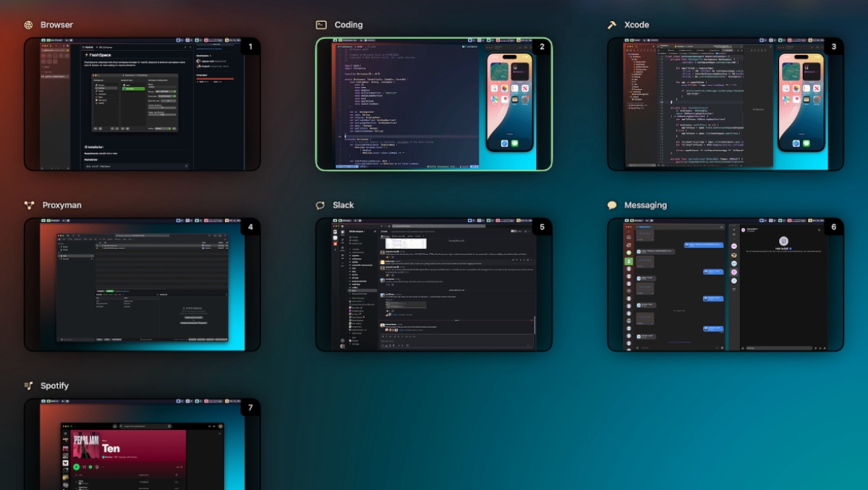This screenshot has height=490, width=868.
Task: Click the network nodes icon beside Proxyman
Action: point(29,206)
